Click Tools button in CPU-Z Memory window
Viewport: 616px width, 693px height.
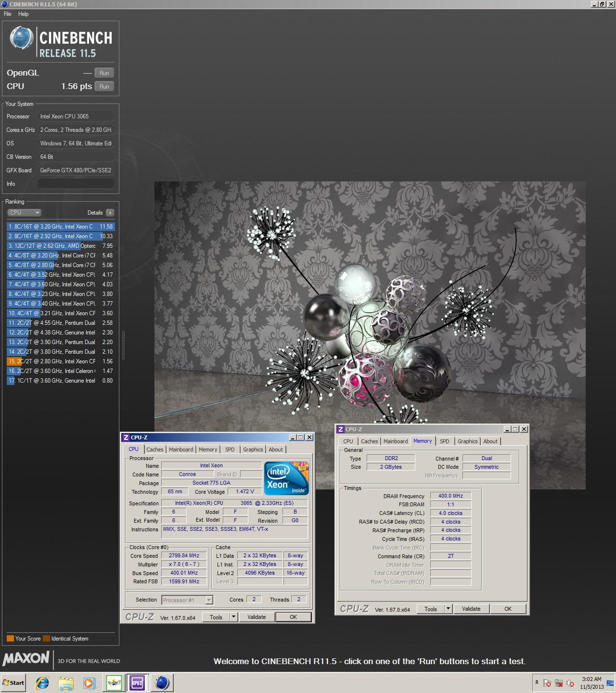pyautogui.click(x=431, y=609)
